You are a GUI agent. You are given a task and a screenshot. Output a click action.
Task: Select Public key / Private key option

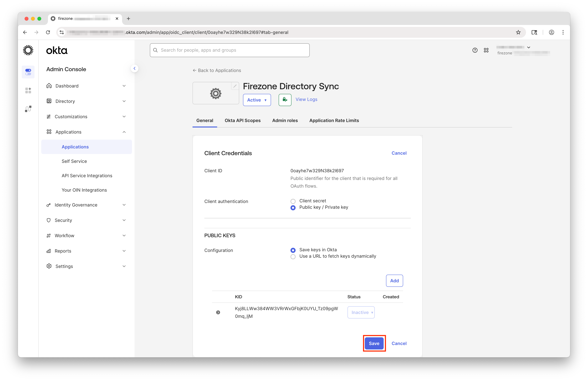pos(293,208)
